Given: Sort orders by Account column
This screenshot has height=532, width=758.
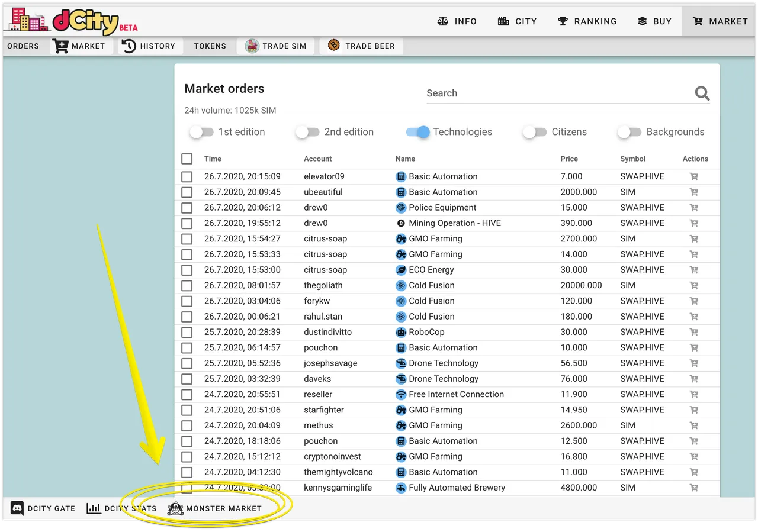Looking at the screenshot, I should click(x=318, y=159).
